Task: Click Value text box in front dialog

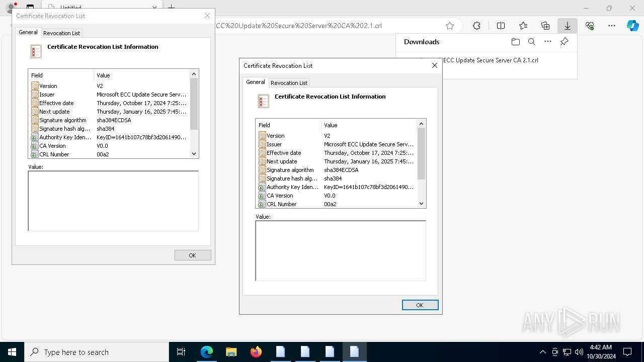Action: (341, 250)
